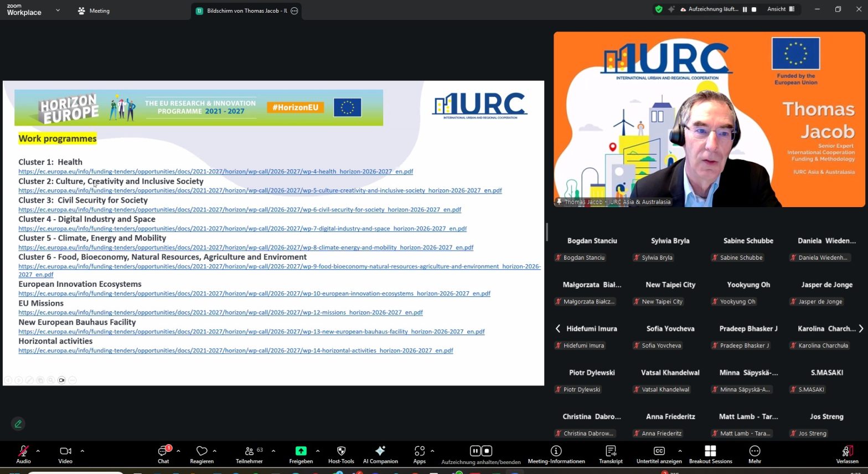Screen dimensions: 868x474
Task: Open the Apps panel
Action: (420, 454)
